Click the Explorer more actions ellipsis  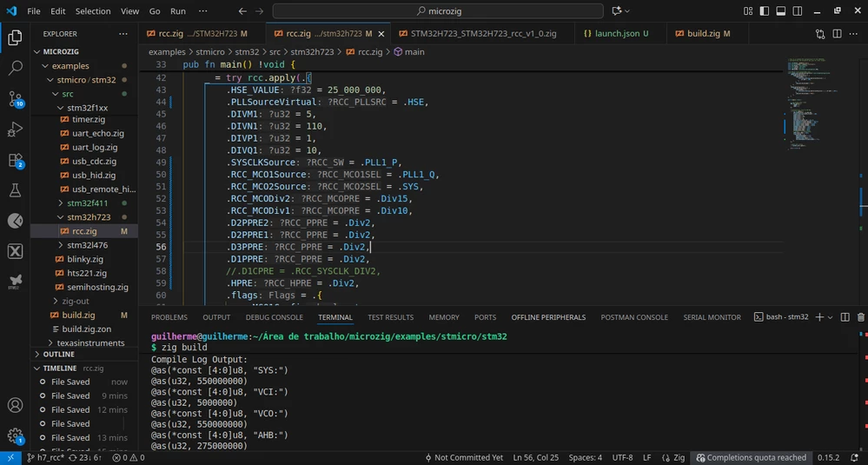tap(123, 34)
